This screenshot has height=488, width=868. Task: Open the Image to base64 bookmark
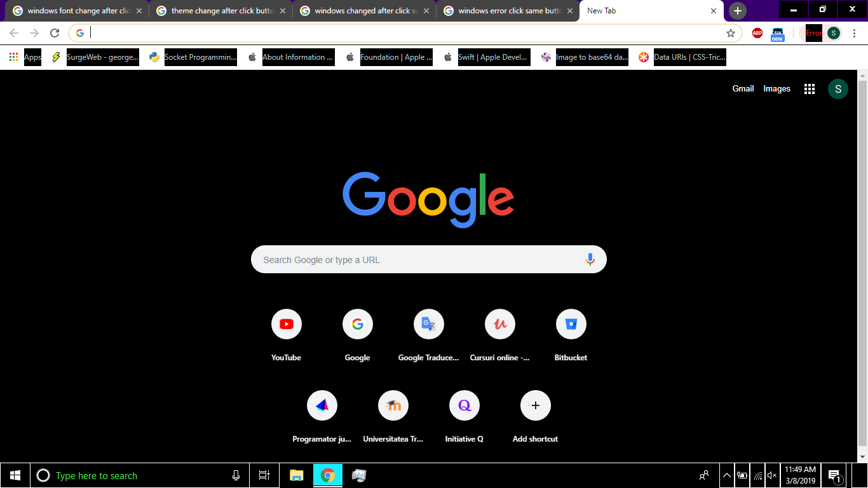point(585,57)
